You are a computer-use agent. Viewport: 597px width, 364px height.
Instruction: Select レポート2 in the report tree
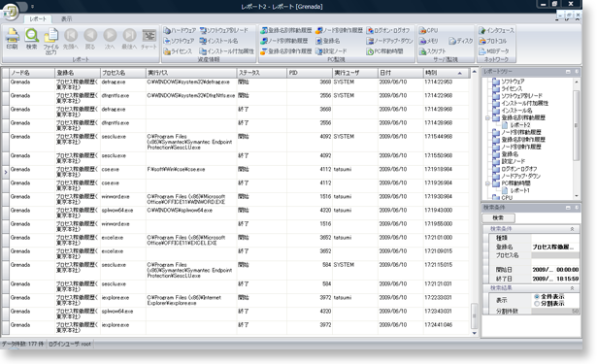[520, 125]
